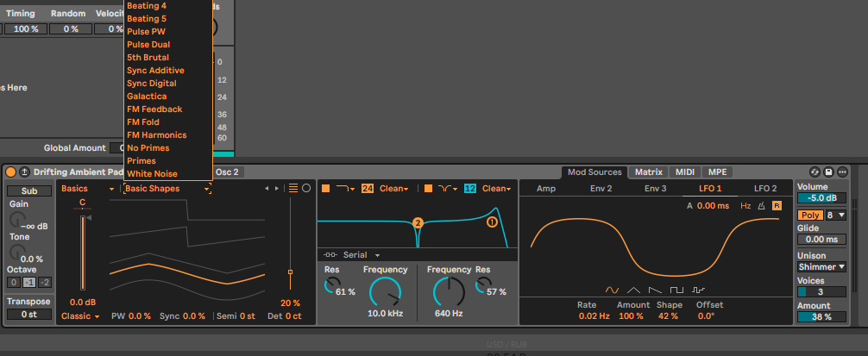Image resolution: width=868 pixels, height=356 pixels.
Task: Click the hot-swap preset icon
Action: [x=815, y=172]
